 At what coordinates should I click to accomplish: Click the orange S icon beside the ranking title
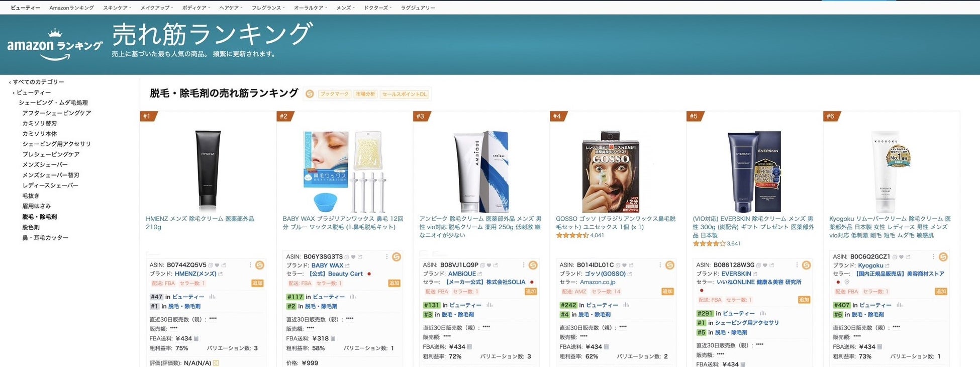310,94
